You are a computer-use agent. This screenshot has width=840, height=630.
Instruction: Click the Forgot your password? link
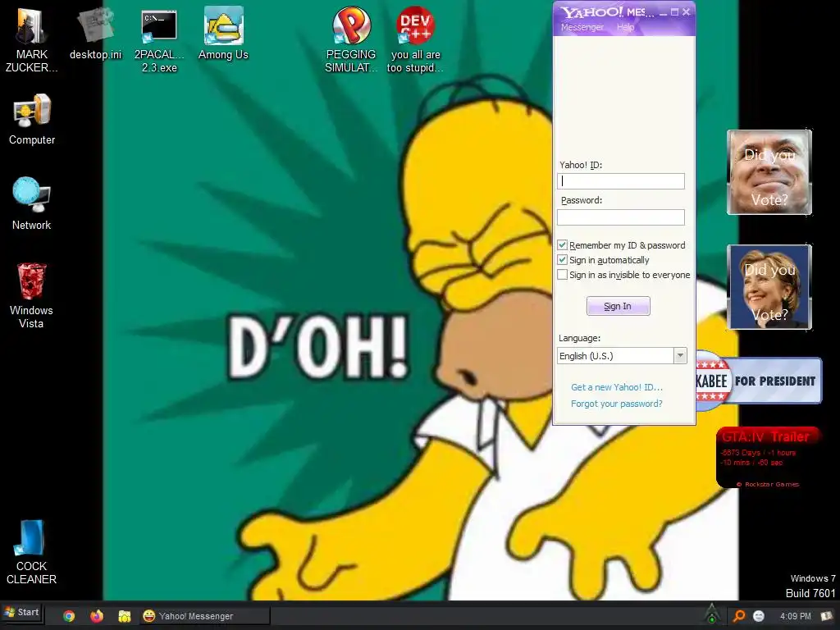point(617,404)
